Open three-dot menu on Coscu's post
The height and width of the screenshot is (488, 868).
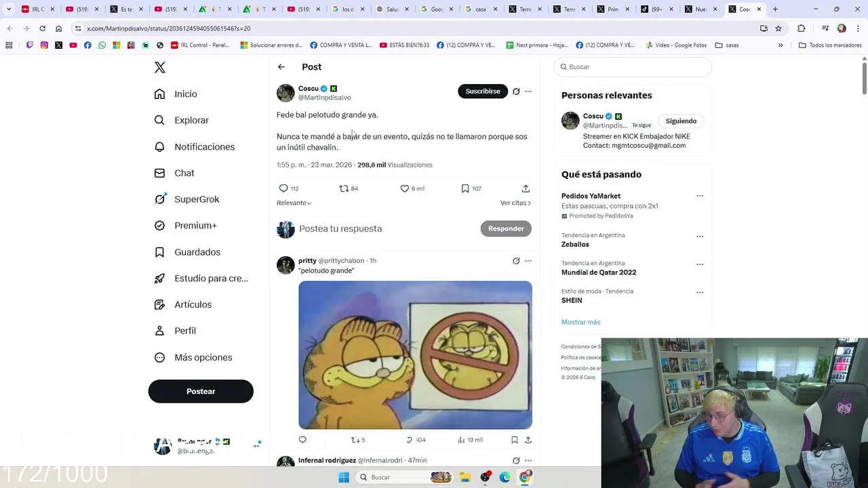point(528,91)
